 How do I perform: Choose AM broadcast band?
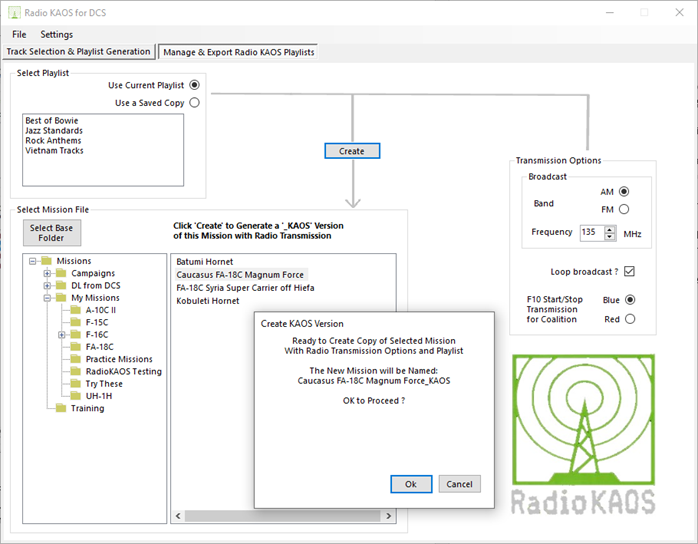pyautogui.click(x=624, y=191)
